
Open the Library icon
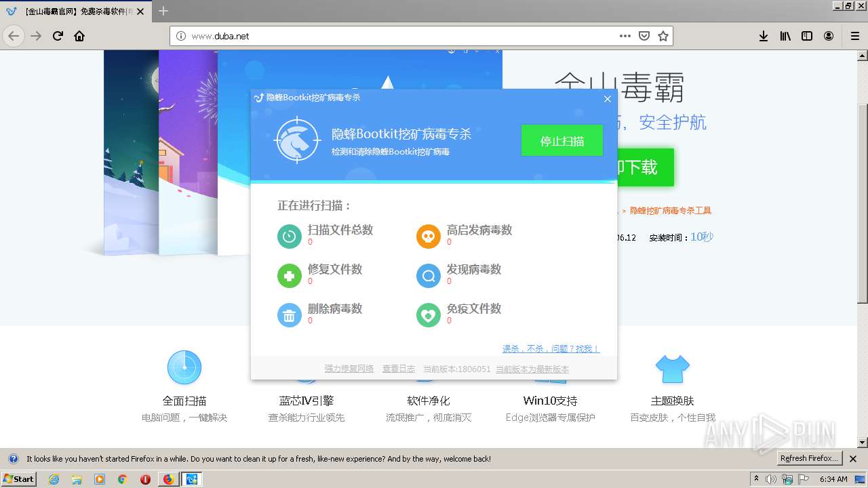point(785,36)
